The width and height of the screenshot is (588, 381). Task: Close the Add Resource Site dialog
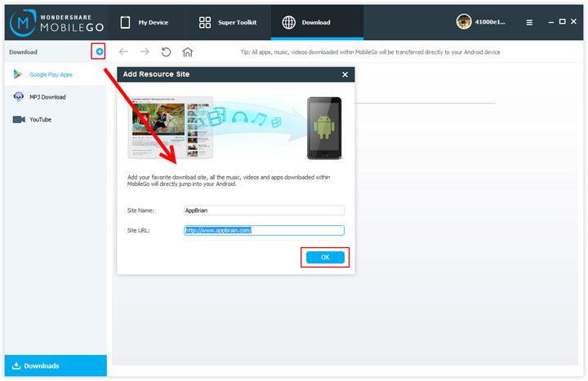(x=345, y=74)
